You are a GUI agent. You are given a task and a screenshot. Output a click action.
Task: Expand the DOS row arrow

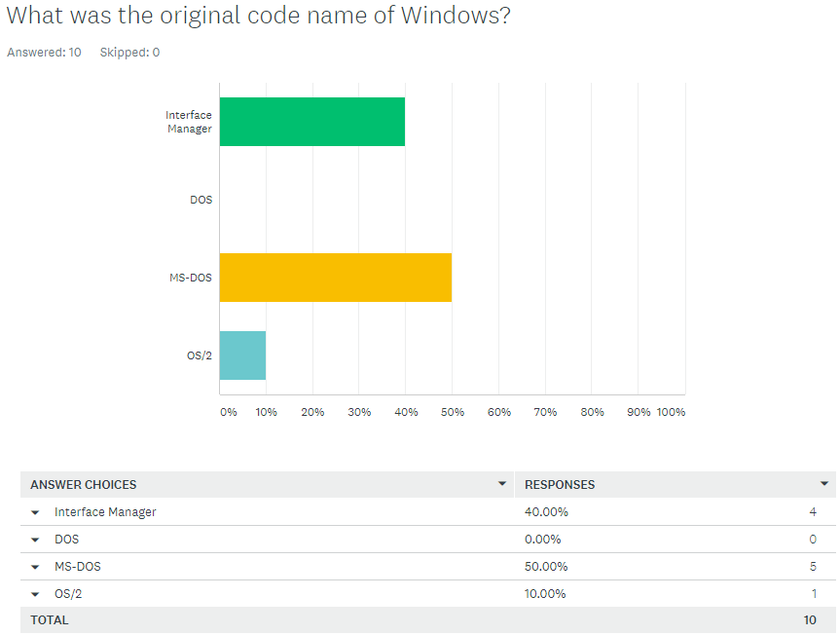tap(35, 541)
